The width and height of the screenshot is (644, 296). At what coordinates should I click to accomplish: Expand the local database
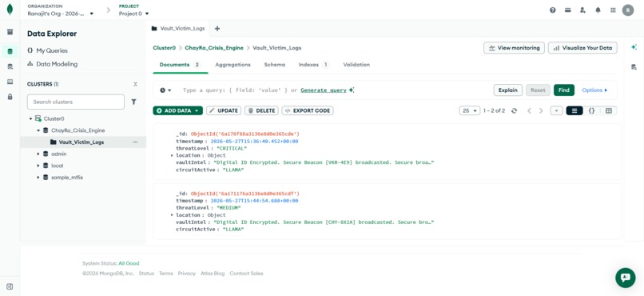pyautogui.click(x=38, y=166)
